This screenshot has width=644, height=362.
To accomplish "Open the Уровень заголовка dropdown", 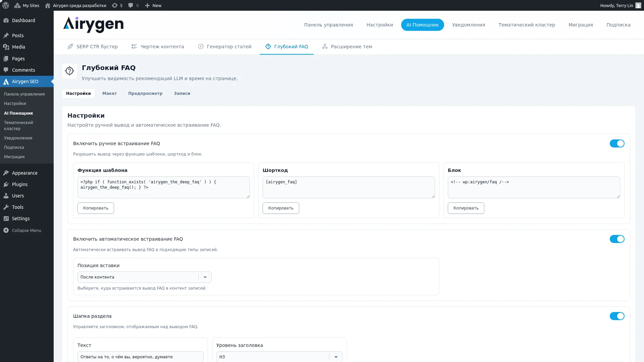I will point(279,357).
